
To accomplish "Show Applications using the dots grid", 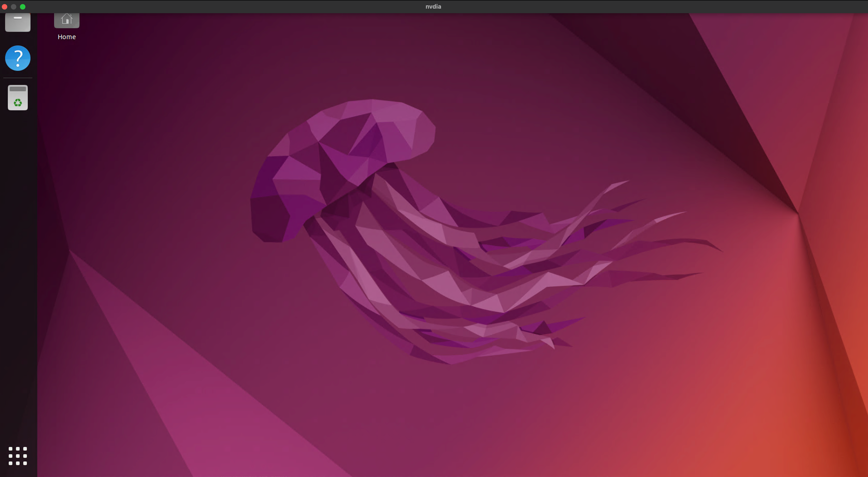I will point(18,456).
